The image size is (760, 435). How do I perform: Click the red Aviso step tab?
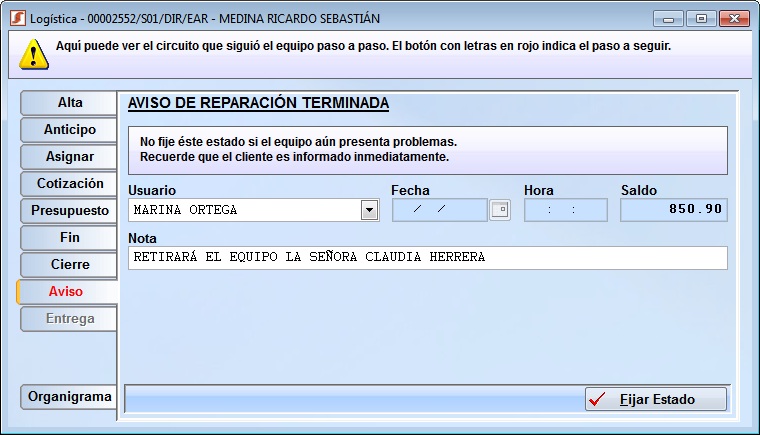(67, 292)
